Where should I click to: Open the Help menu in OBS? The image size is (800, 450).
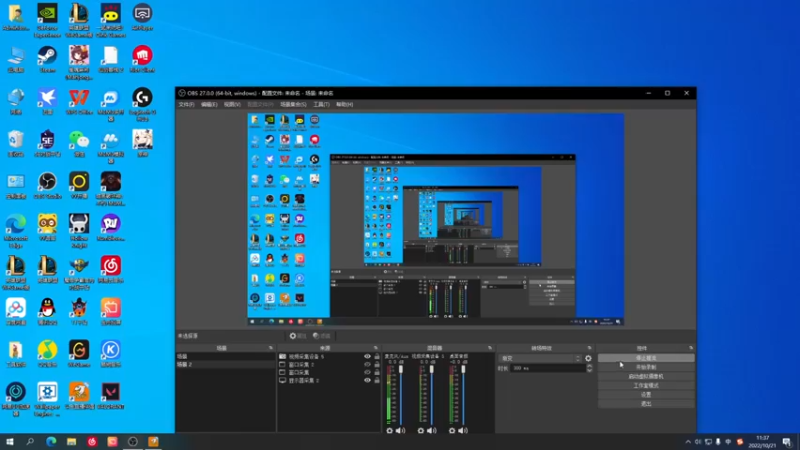click(x=344, y=105)
